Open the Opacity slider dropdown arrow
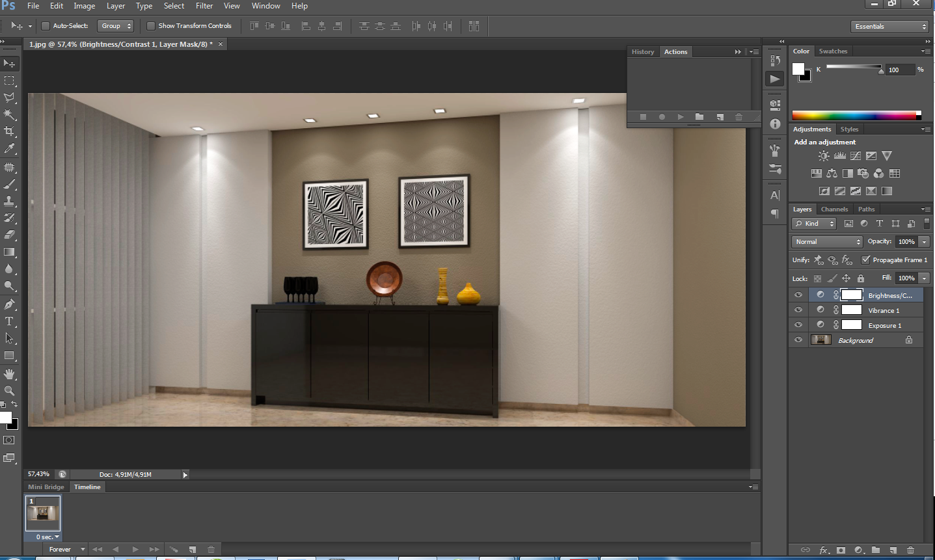The height and width of the screenshot is (560, 935). coord(924,241)
